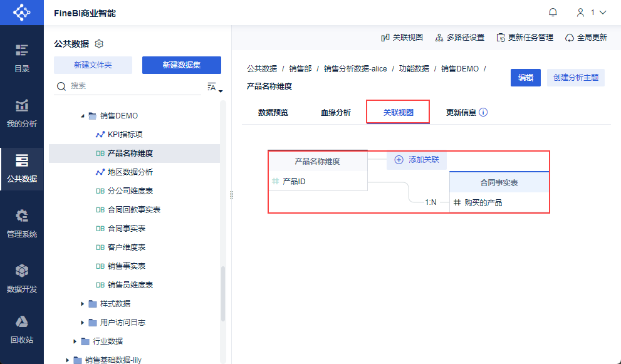Viewport: 621px width, 364px height.
Task: Open 更新任务管理 in the toolbar
Action: click(524, 38)
